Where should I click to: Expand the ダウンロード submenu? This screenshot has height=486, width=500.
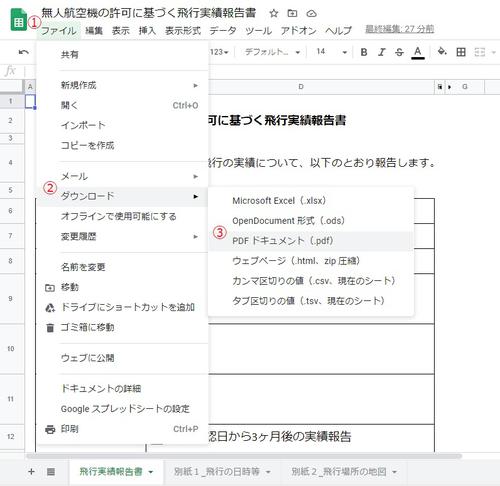pos(123,196)
